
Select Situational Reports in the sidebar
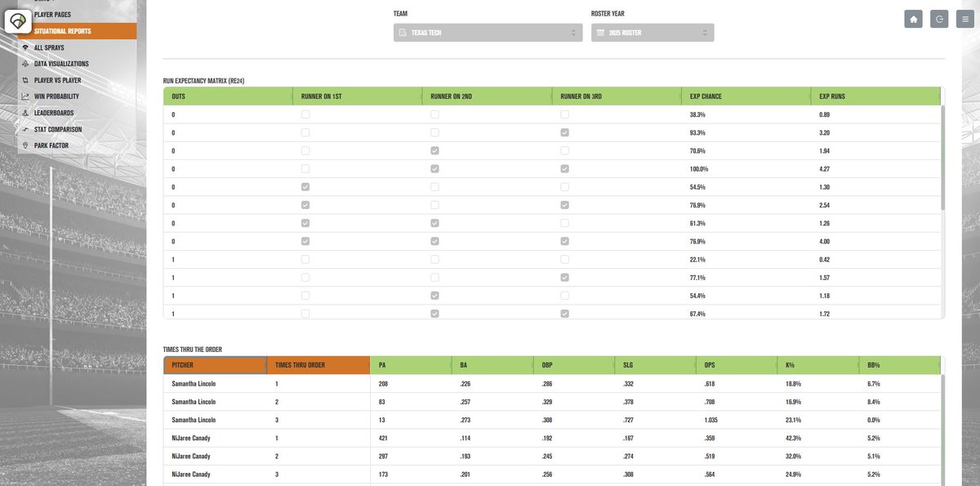tap(78, 31)
